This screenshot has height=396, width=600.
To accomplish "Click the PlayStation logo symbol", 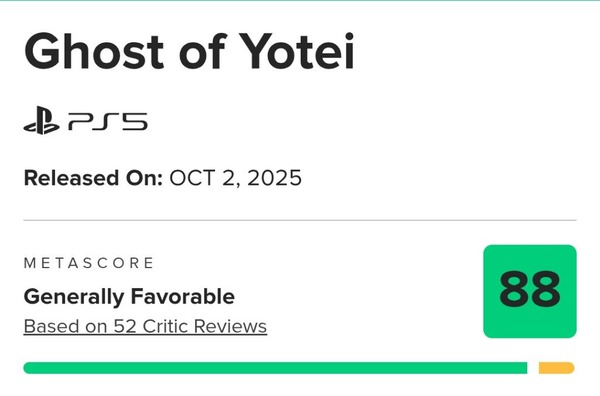I will coord(41,120).
